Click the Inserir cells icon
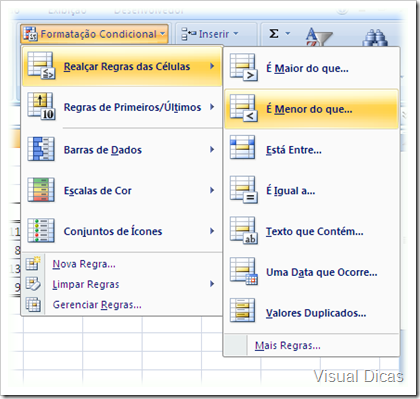This screenshot has height=399, width=420. pos(188,34)
